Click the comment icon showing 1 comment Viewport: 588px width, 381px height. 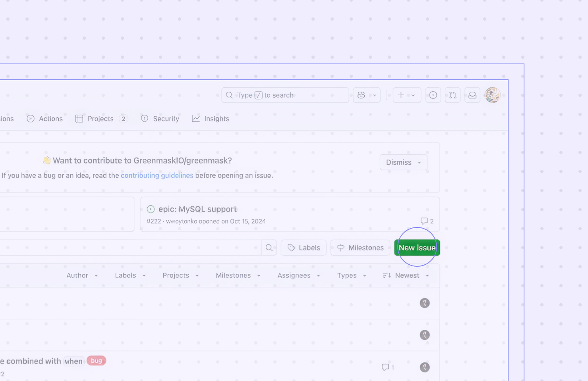[x=388, y=367]
